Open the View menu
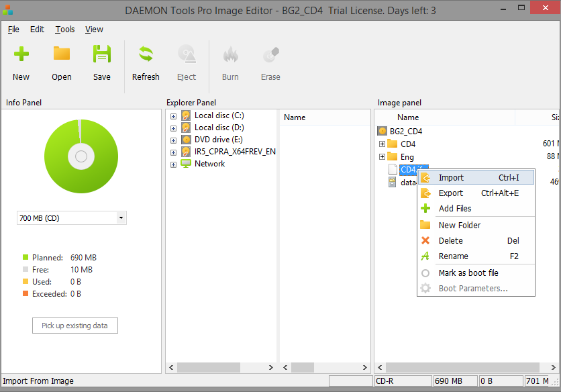The width and height of the screenshot is (561, 392). 94,30
